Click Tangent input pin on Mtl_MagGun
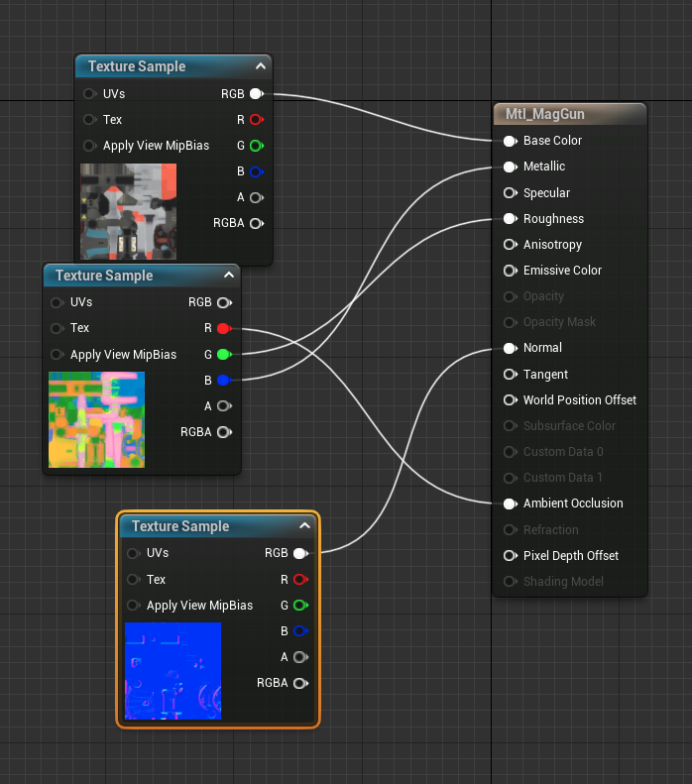 510,374
